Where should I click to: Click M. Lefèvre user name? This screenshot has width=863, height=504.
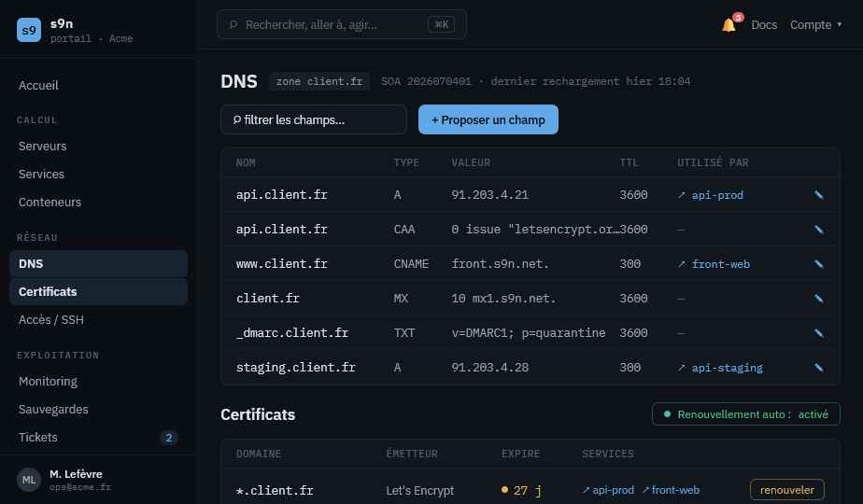[76, 474]
